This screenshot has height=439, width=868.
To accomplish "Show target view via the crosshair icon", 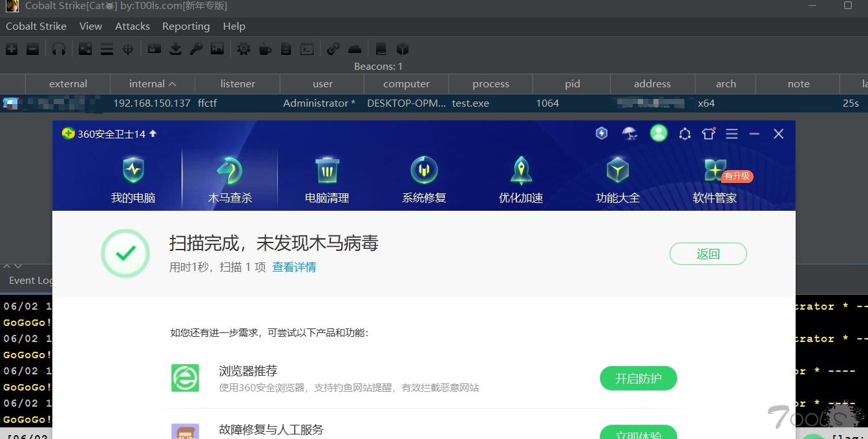I will tap(128, 49).
